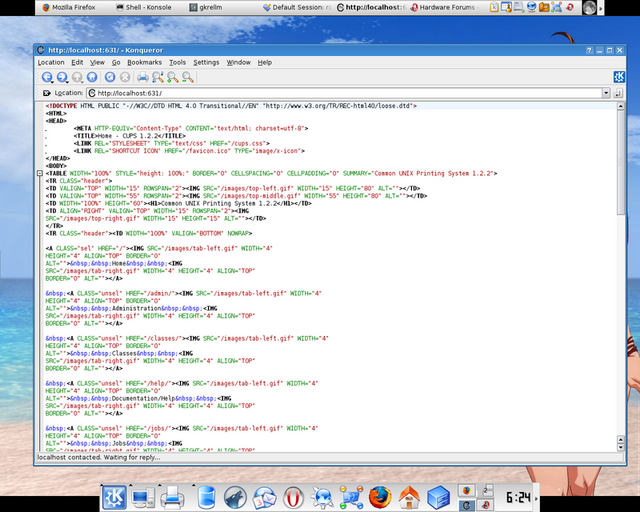
Task: Print the page using the printer icon
Action: tap(142, 77)
